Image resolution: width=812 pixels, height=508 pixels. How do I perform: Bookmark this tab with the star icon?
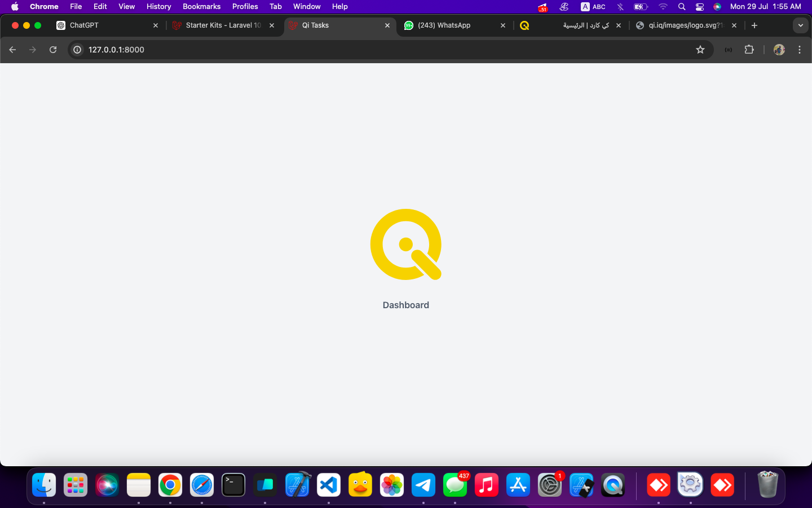pyautogui.click(x=700, y=50)
